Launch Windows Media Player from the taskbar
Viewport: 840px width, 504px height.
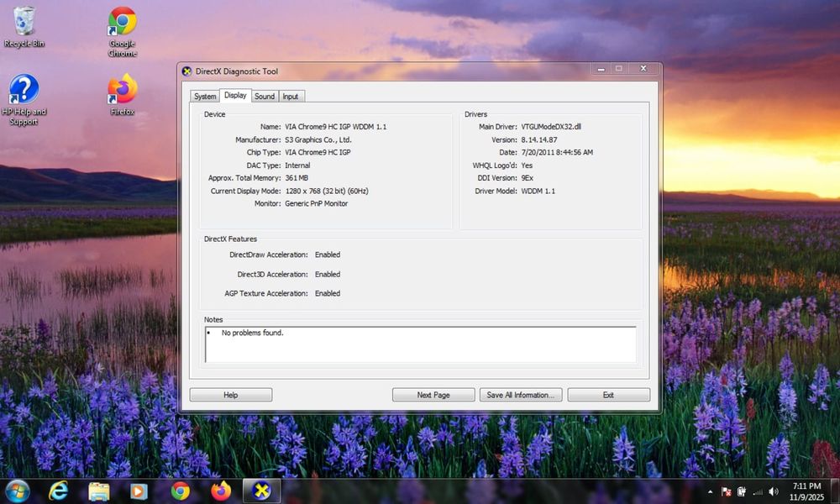(x=139, y=491)
